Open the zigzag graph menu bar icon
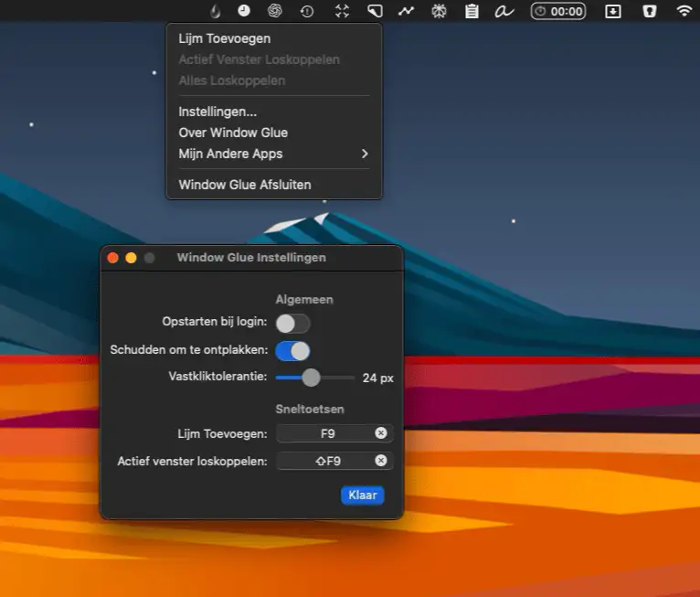Screen dimensions: 700x597 tap(407, 11)
